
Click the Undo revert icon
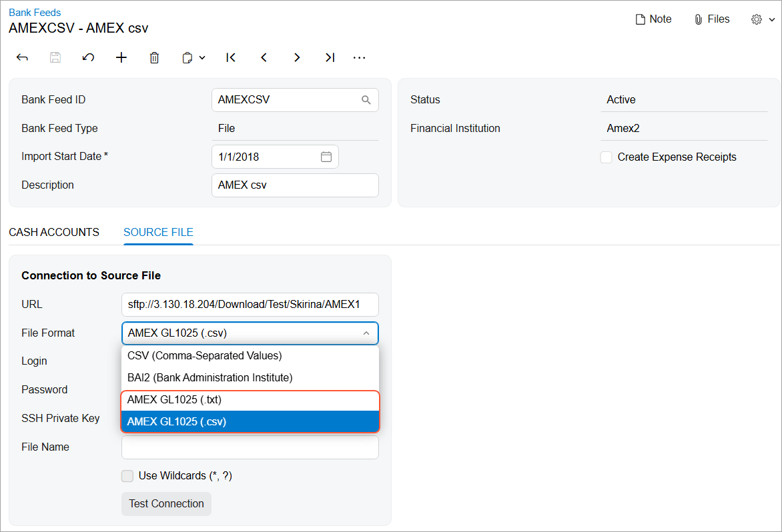pos(88,57)
